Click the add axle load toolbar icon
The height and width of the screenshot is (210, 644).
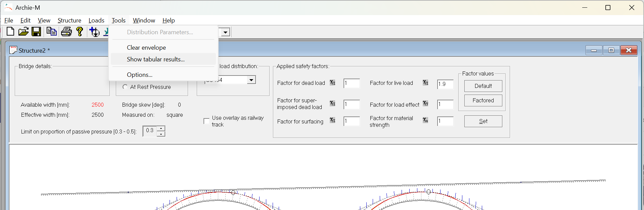coord(95,32)
